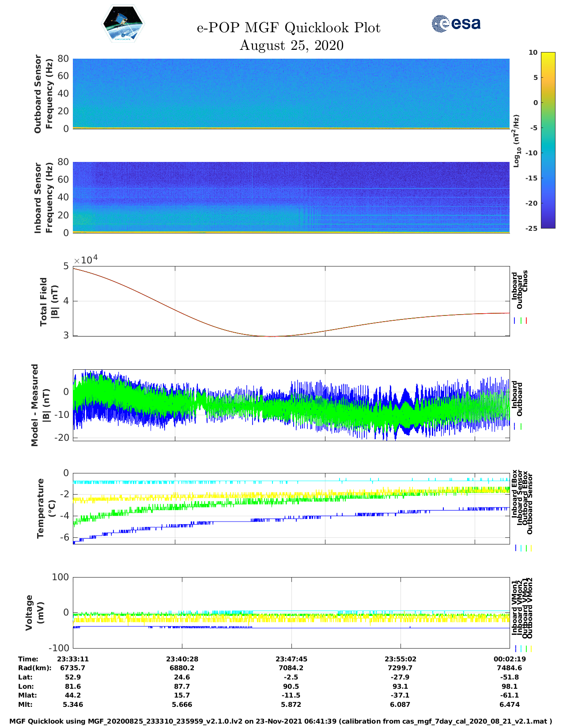Click the Log10 (nT²/Hz) colorbar label

click(x=516, y=141)
